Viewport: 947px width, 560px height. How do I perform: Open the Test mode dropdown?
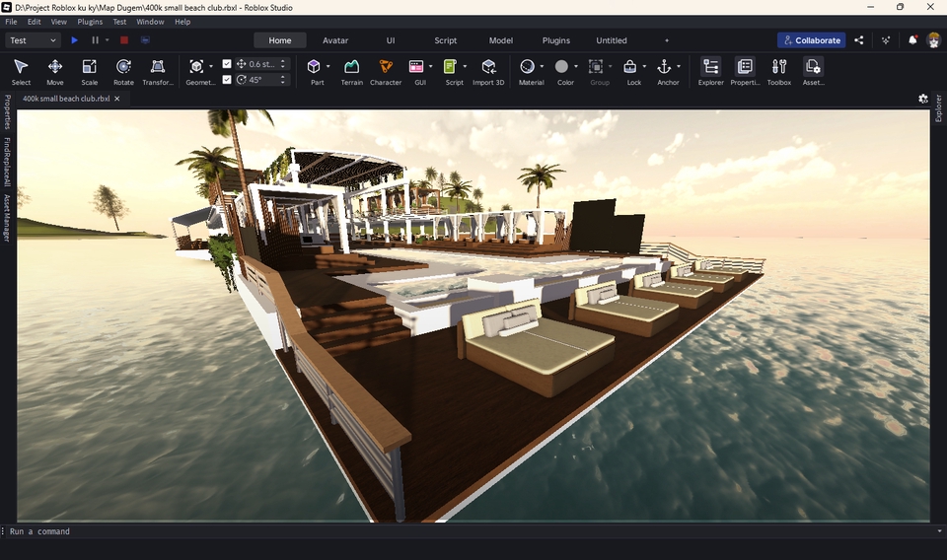click(33, 40)
